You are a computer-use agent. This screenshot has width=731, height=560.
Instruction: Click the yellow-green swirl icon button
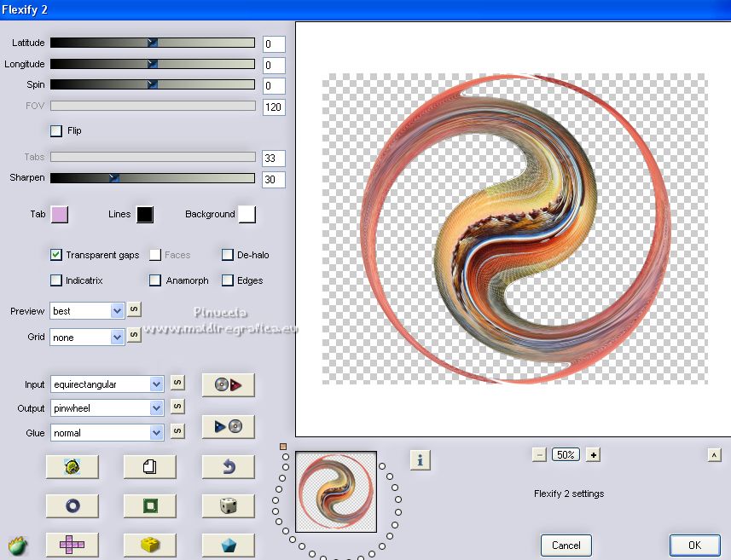(x=73, y=467)
